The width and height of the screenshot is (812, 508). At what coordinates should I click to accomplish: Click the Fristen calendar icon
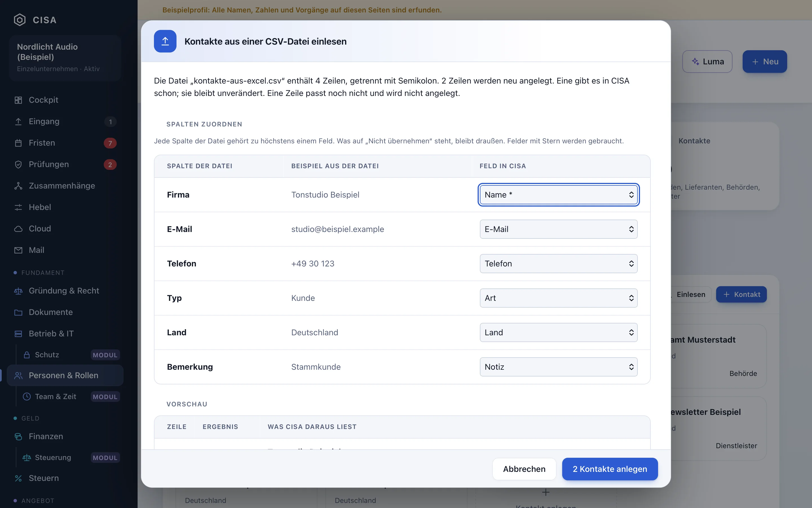tap(18, 143)
